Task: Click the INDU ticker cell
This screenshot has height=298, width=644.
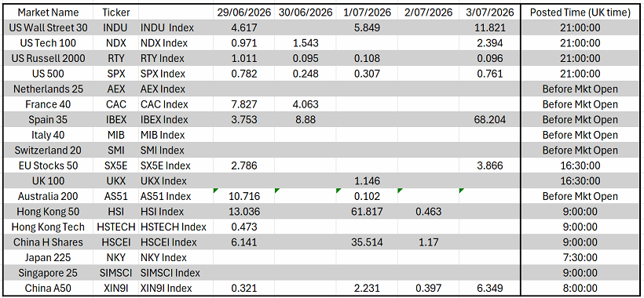Action: click(x=116, y=28)
